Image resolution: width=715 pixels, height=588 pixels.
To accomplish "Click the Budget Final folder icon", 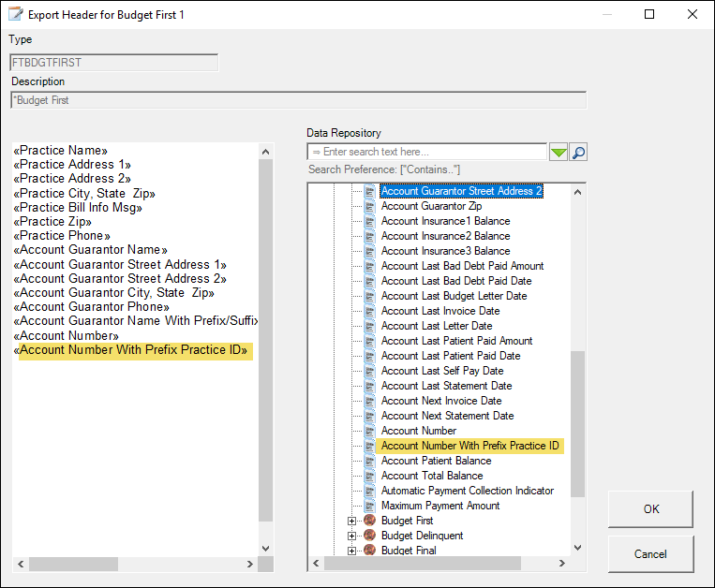I will coord(369,550).
